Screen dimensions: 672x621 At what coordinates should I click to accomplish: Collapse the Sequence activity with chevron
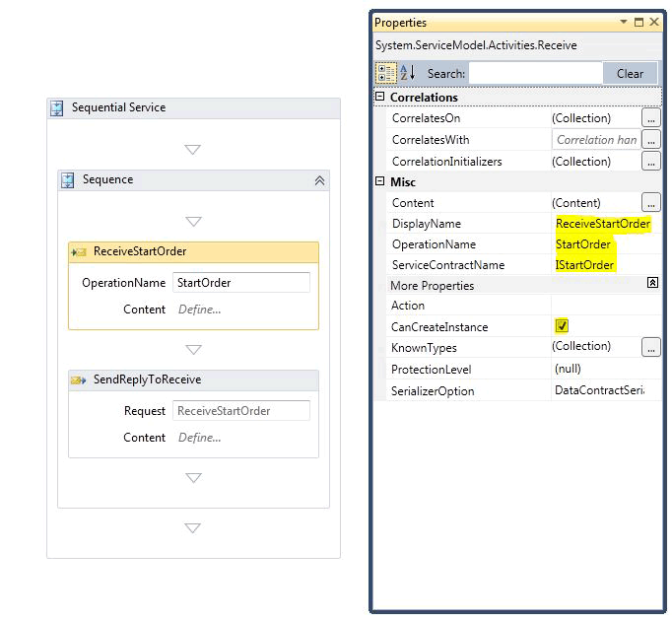pyautogui.click(x=319, y=180)
